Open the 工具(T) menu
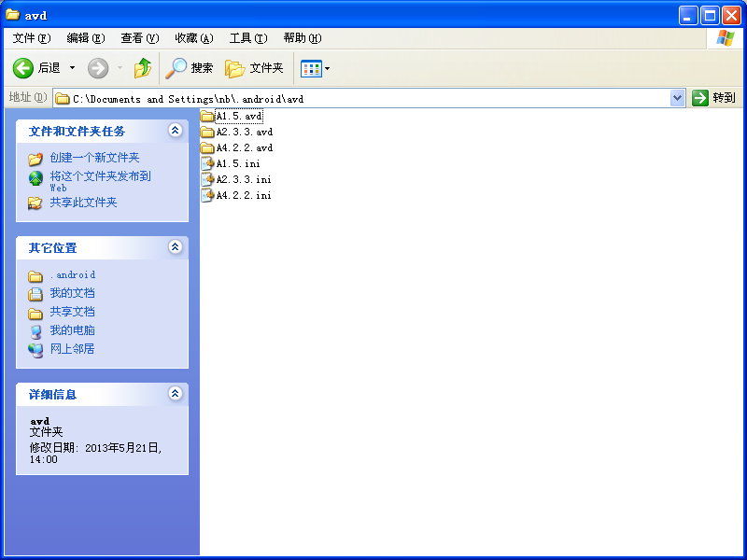Screen dimensions: 747x560 coord(248,38)
